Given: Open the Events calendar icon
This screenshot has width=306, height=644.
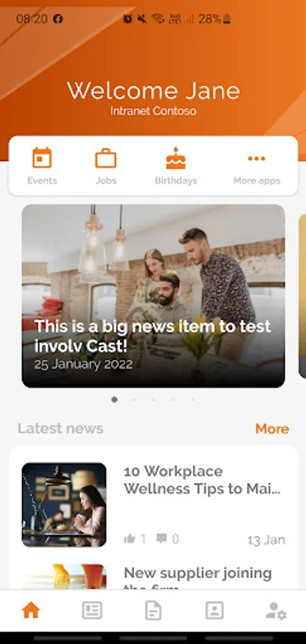Looking at the screenshot, I should point(42,158).
